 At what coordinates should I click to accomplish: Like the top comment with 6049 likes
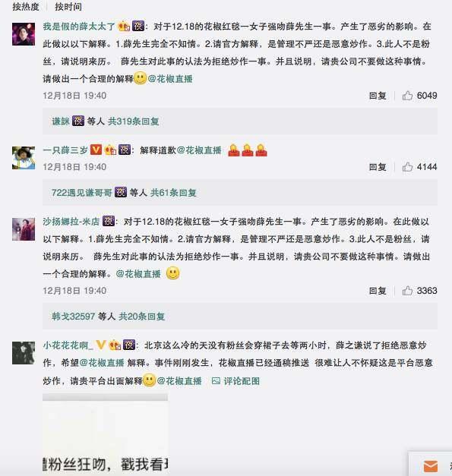click(407, 96)
